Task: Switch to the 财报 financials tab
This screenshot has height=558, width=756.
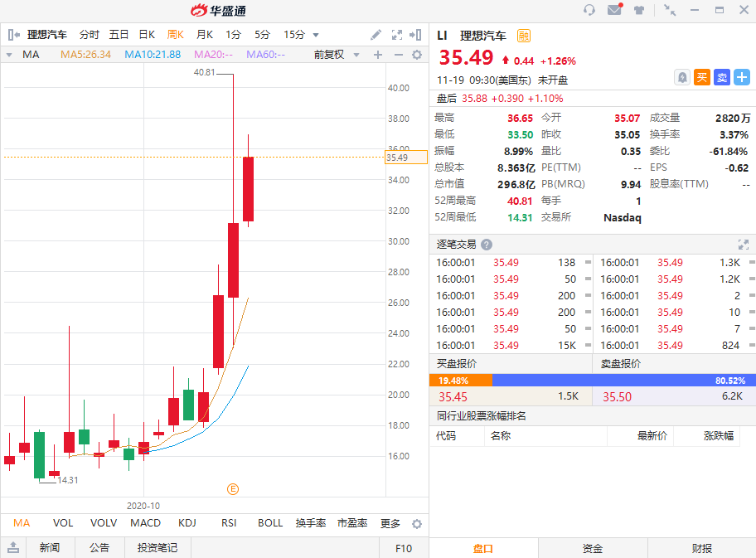Action: (702, 548)
